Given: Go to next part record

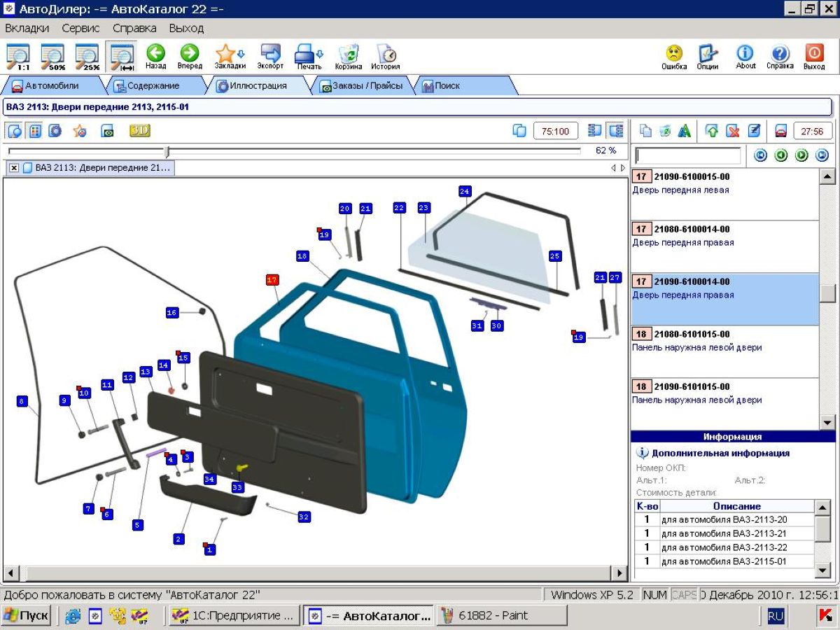Looking at the screenshot, I should [801, 155].
